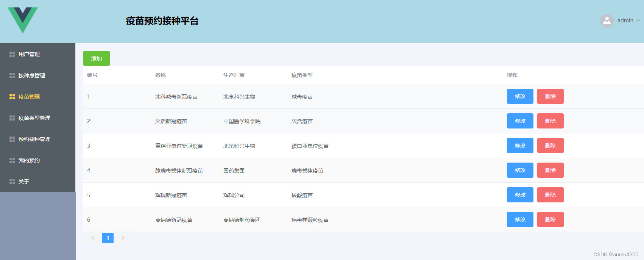
Task: Click the 编号 column header
Action: 92,75
